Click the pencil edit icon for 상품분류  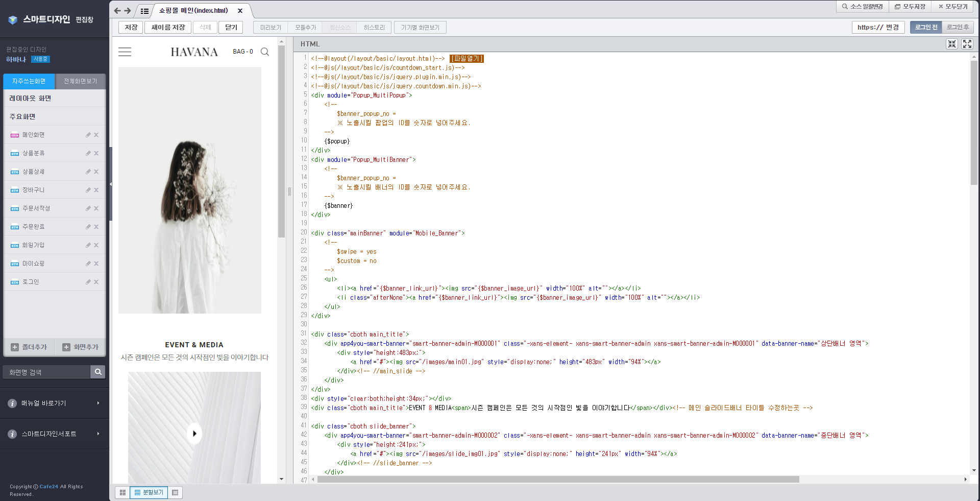point(88,153)
